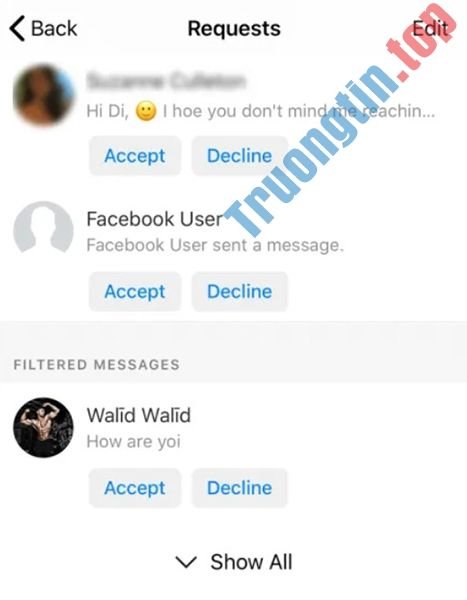This screenshot has width=467, height=600.
Task: Open the 'How are yoi' message preview
Action: [134, 442]
